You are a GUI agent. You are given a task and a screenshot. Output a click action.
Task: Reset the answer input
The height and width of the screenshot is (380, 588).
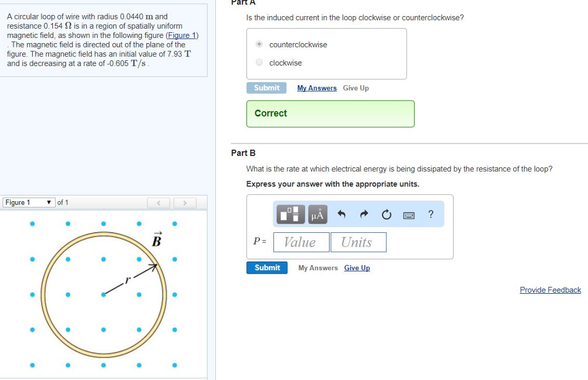click(x=386, y=214)
